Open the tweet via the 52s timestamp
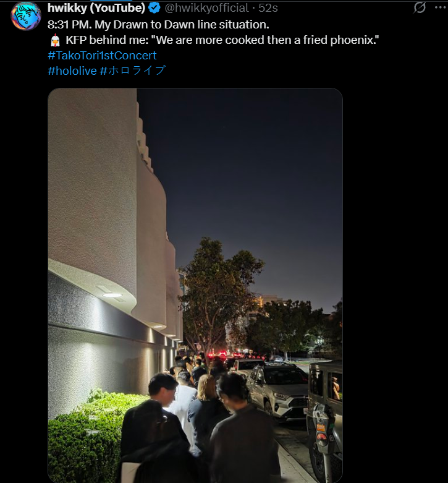 [268, 8]
